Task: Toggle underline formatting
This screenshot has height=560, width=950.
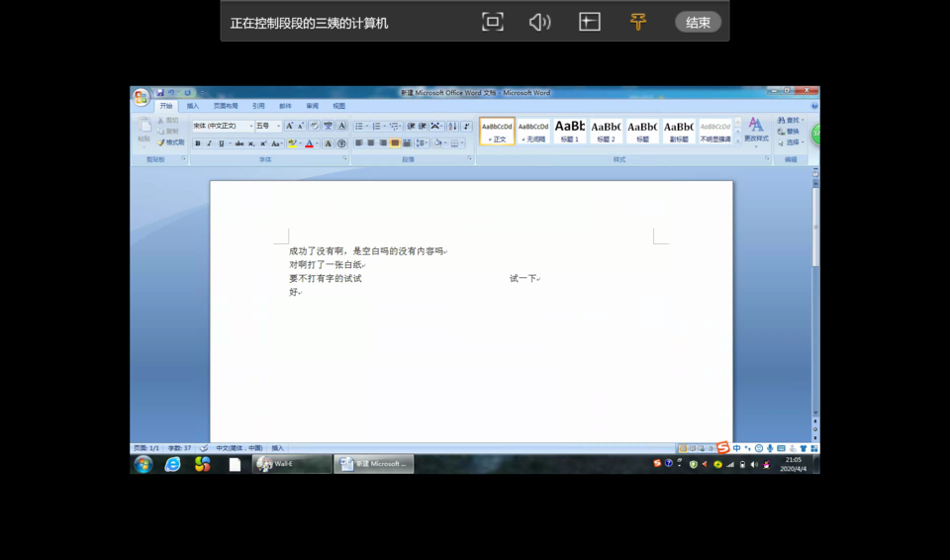Action: [221, 143]
